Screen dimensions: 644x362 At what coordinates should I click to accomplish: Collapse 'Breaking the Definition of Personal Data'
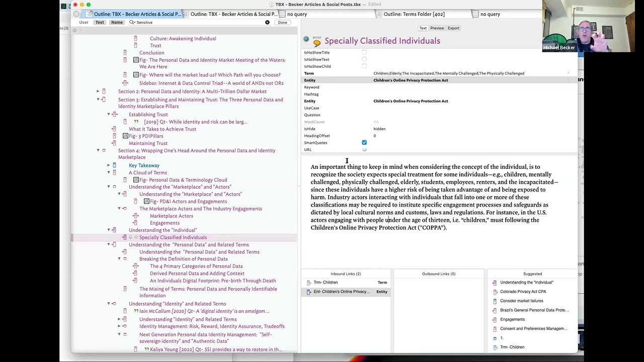coord(119,259)
